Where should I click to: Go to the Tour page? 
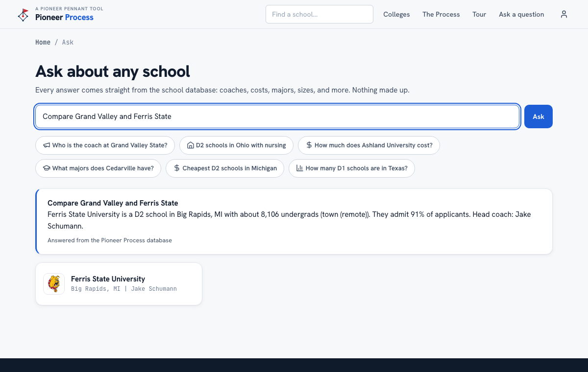point(479,14)
